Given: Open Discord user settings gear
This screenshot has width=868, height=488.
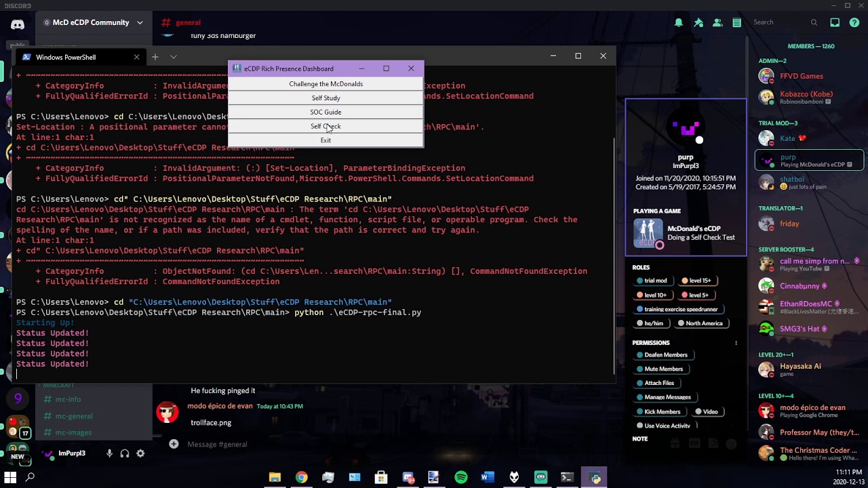Looking at the screenshot, I should 140,453.
